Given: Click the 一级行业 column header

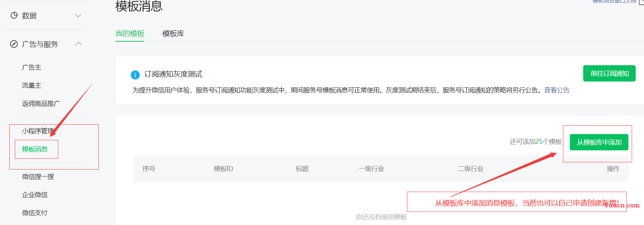Looking at the screenshot, I should (x=371, y=169).
